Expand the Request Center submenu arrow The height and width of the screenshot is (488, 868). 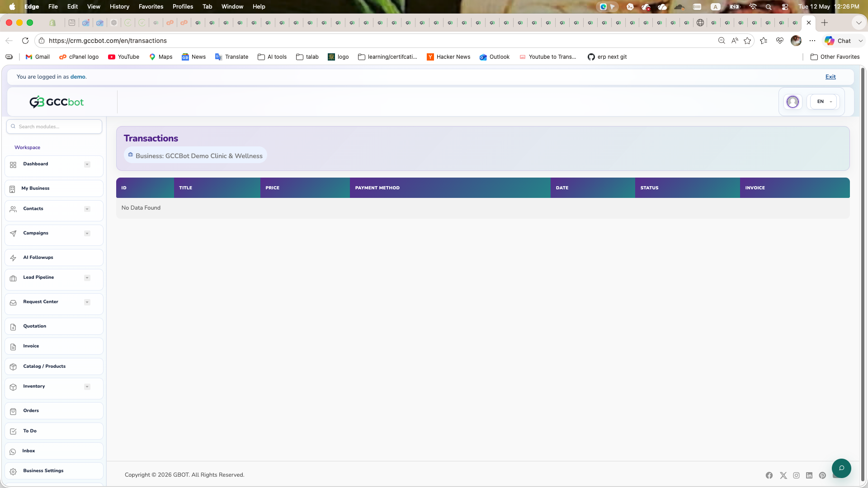pyautogui.click(x=87, y=302)
